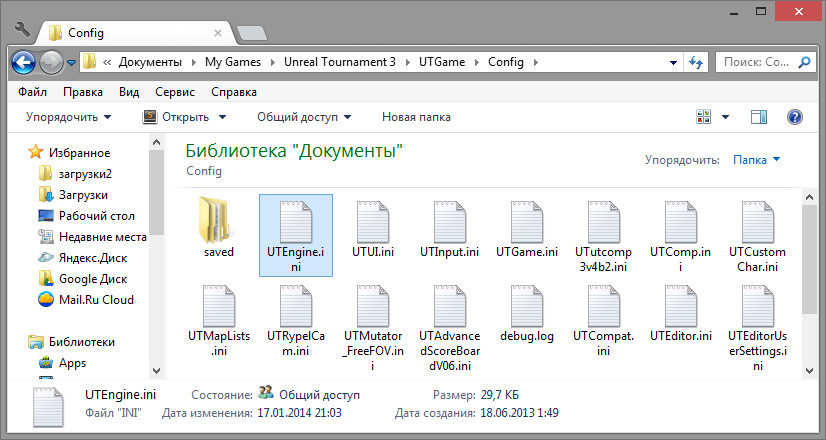Click the Открыть button

176,117
